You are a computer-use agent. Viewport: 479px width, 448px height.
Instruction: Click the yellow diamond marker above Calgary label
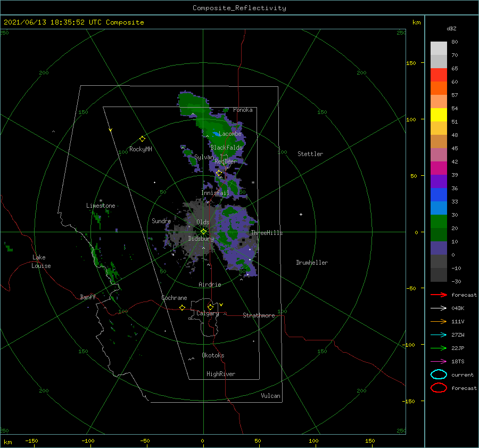pyautogui.click(x=210, y=307)
